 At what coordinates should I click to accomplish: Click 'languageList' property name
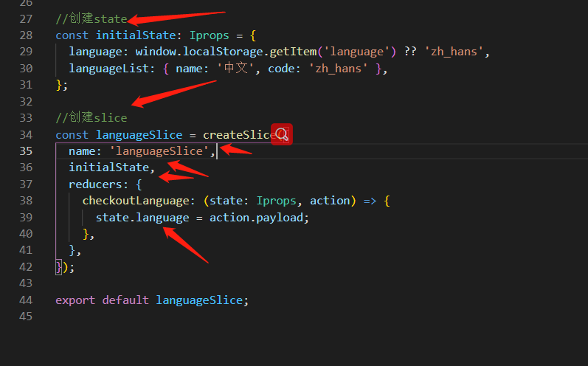[x=108, y=68]
